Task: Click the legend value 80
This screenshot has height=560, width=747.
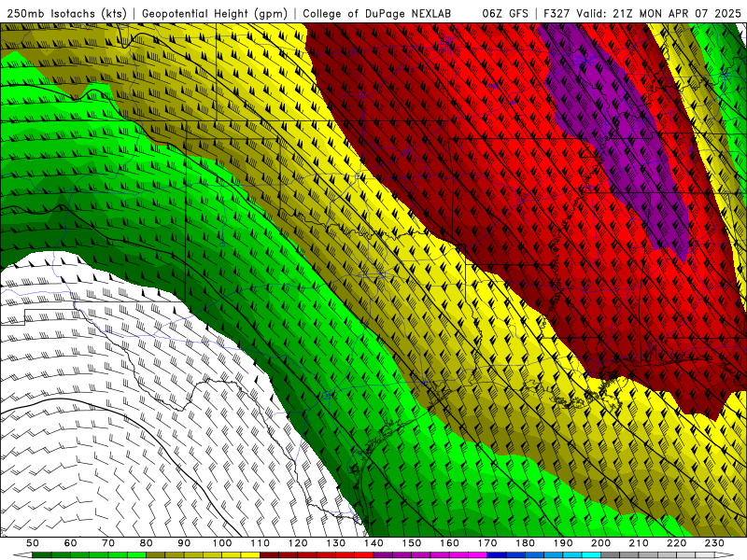Action: click(x=147, y=543)
